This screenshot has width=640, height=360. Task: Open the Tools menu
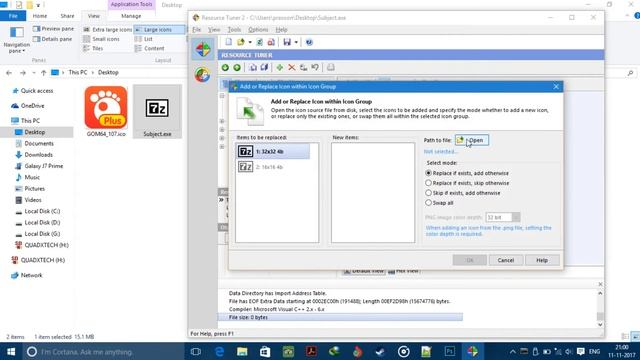click(x=234, y=30)
